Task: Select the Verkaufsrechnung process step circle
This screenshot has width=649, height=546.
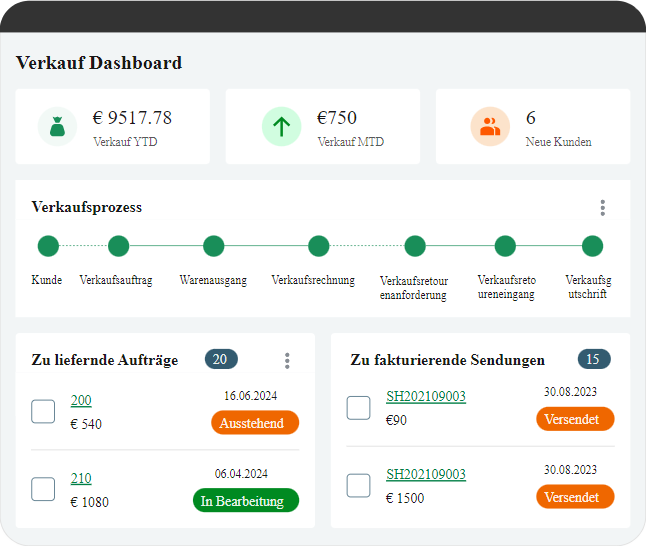Action: [319, 246]
